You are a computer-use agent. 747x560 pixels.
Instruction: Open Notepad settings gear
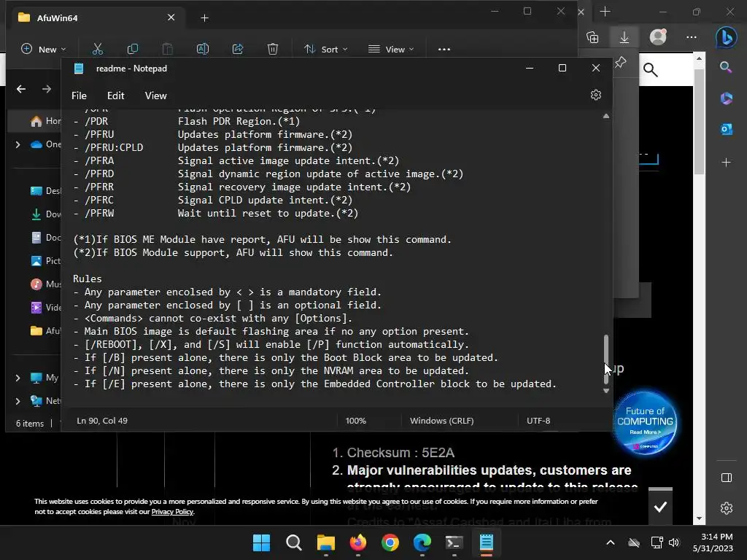click(x=595, y=96)
